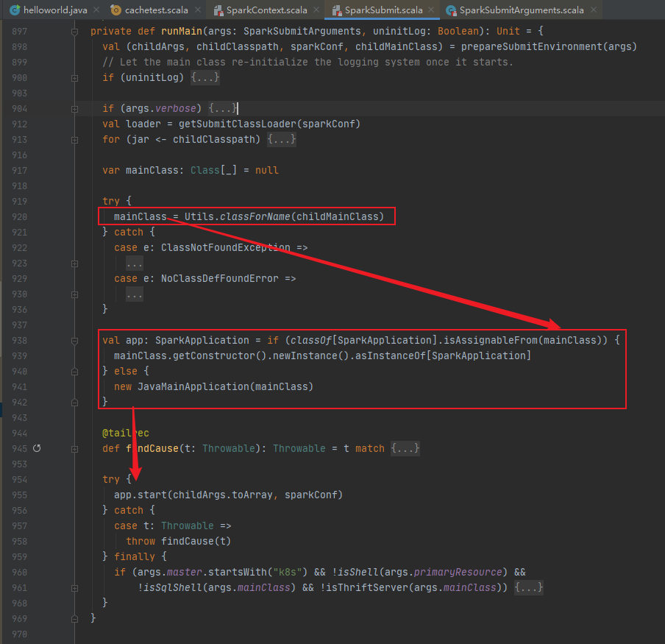The width and height of the screenshot is (665, 644).
Task: Close the SparkSubmitArguments.scala tab
Action: point(594,10)
